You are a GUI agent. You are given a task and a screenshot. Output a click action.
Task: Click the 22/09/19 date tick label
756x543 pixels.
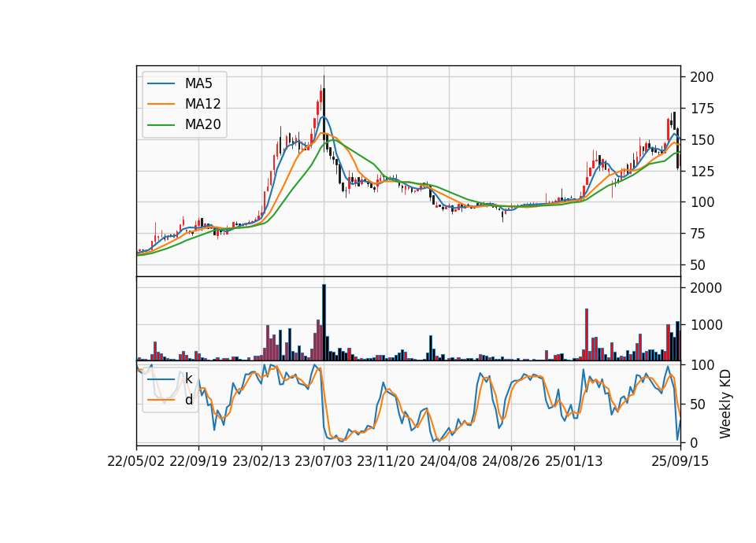198,462
